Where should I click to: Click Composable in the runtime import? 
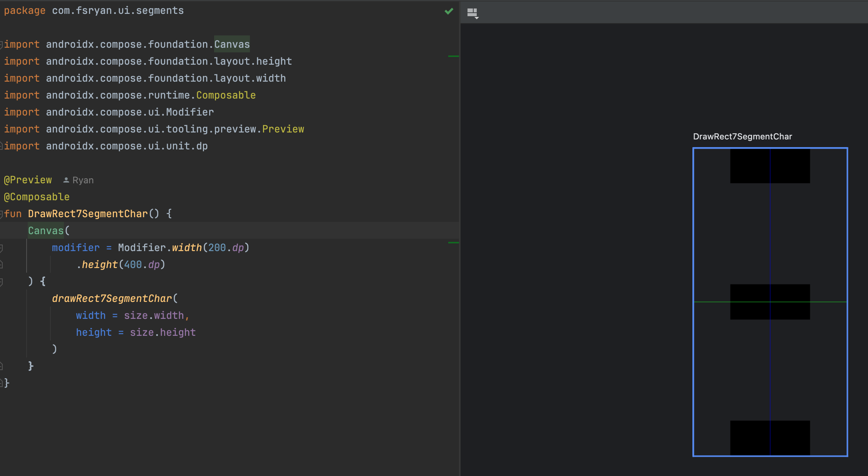coord(226,95)
